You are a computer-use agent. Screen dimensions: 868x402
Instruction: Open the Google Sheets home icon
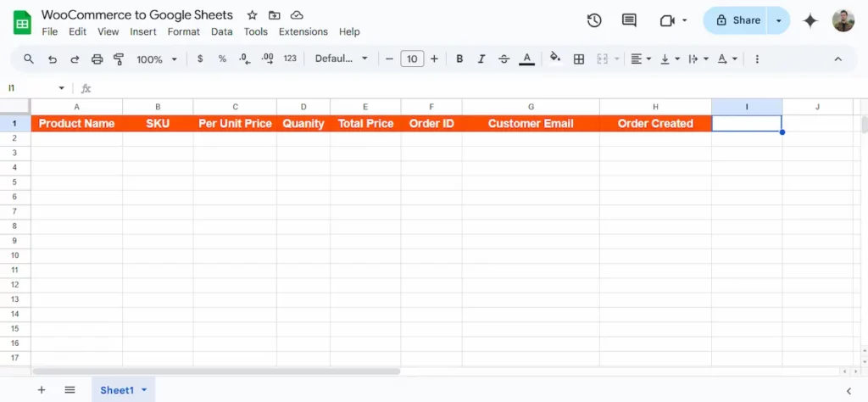[x=22, y=23]
